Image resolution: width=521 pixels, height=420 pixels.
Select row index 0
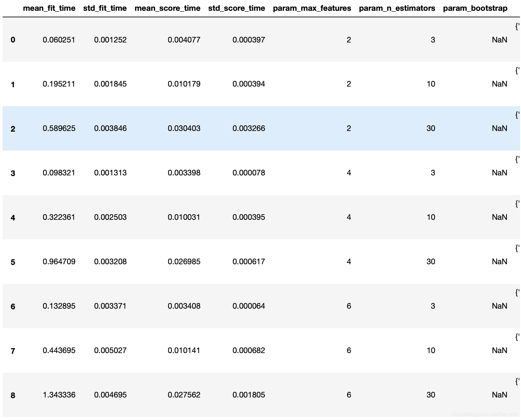(13, 40)
